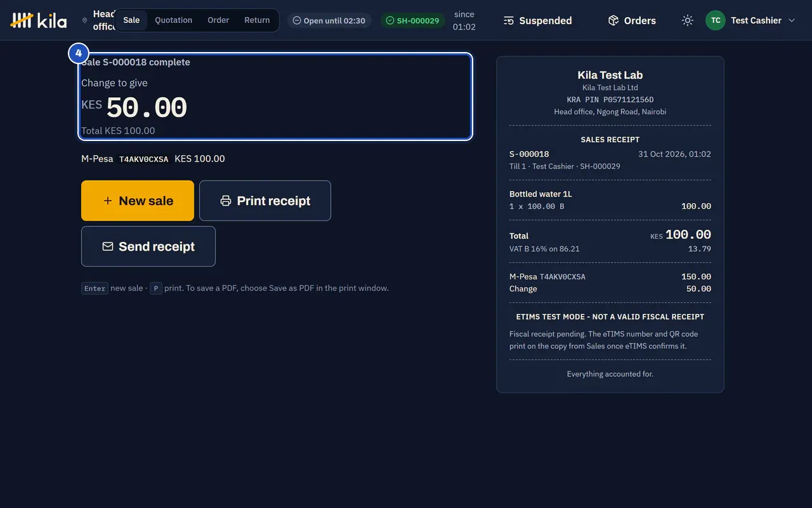Click the TC user avatar
The width and height of the screenshot is (812, 508).
click(x=716, y=20)
